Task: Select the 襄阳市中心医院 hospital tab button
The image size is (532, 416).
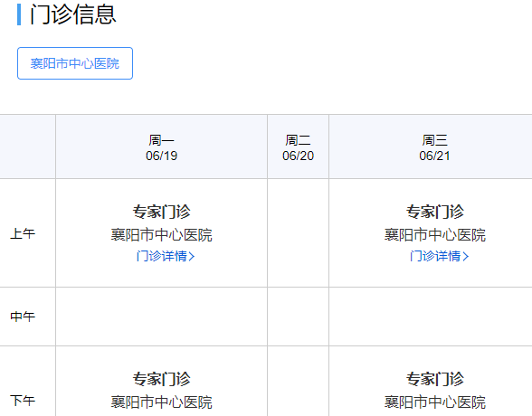Action: click(x=75, y=63)
